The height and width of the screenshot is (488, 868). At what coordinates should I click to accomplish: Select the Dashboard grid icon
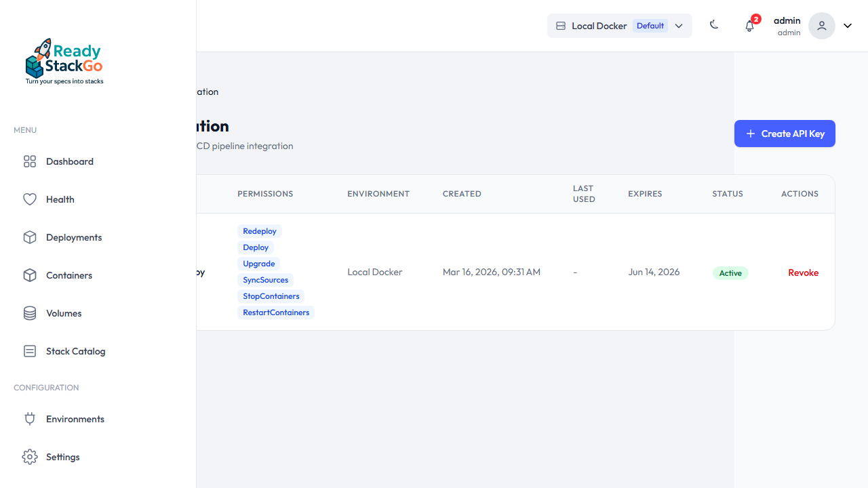point(30,161)
